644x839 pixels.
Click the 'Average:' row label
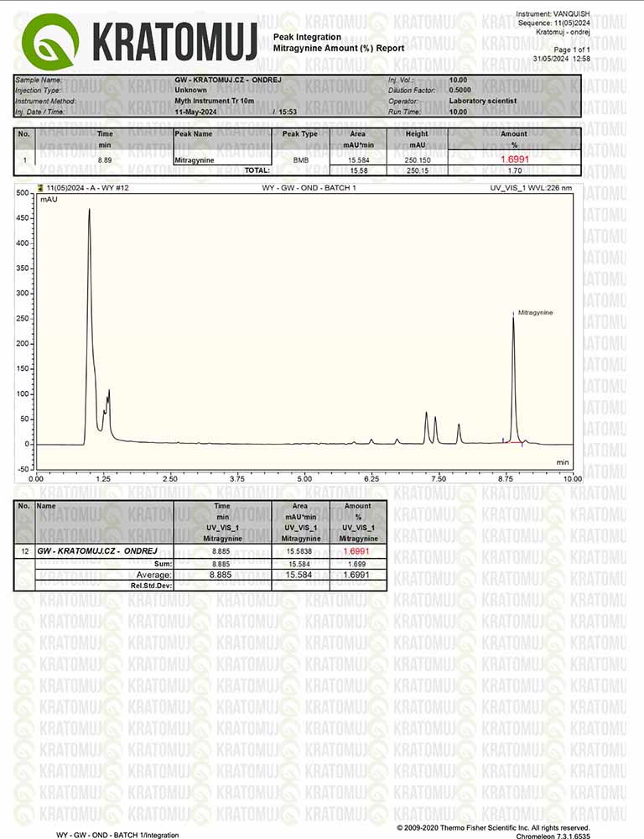click(154, 575)
